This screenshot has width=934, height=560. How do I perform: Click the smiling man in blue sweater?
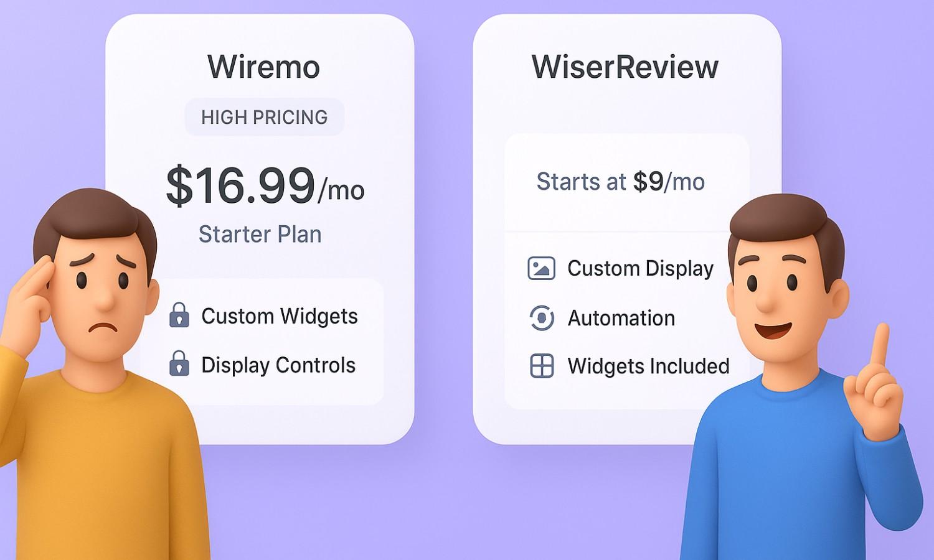(x=803, y=386)
